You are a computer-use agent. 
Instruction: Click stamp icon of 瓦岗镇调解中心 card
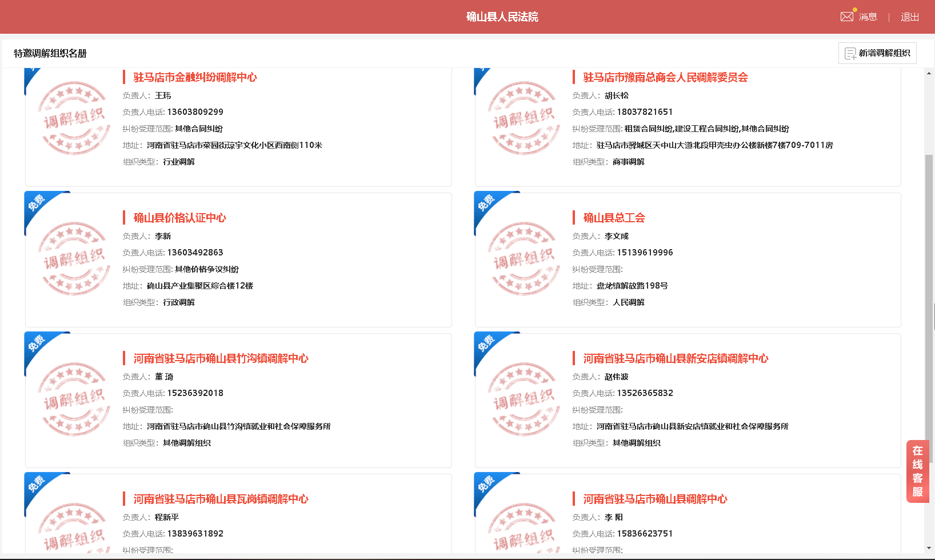point(74,529)
